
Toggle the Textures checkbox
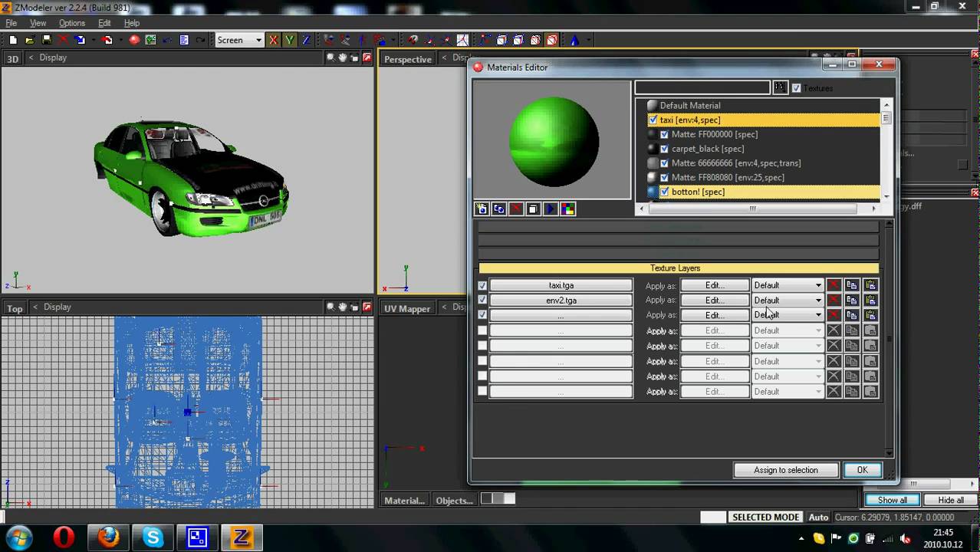[x=796, y=88]
